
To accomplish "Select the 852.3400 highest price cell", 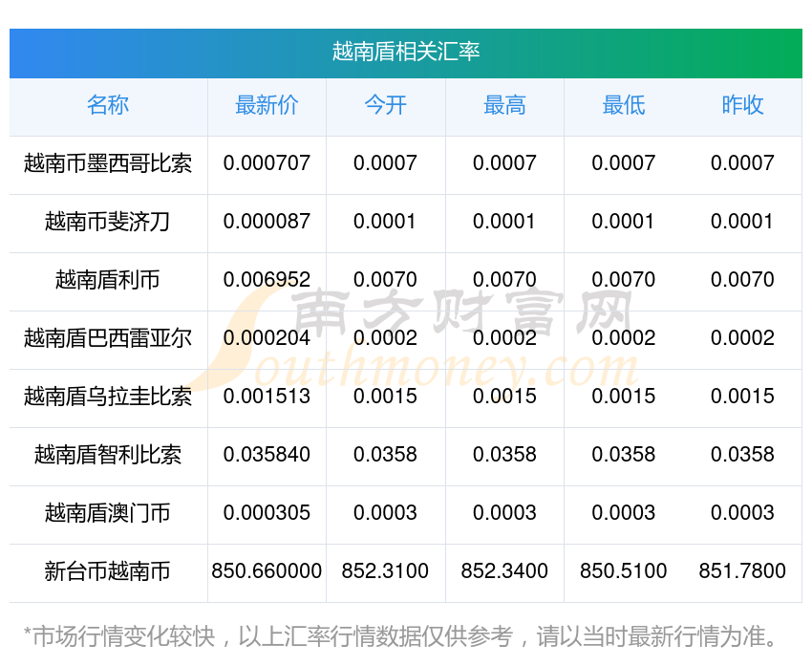I will pos(504,571).
